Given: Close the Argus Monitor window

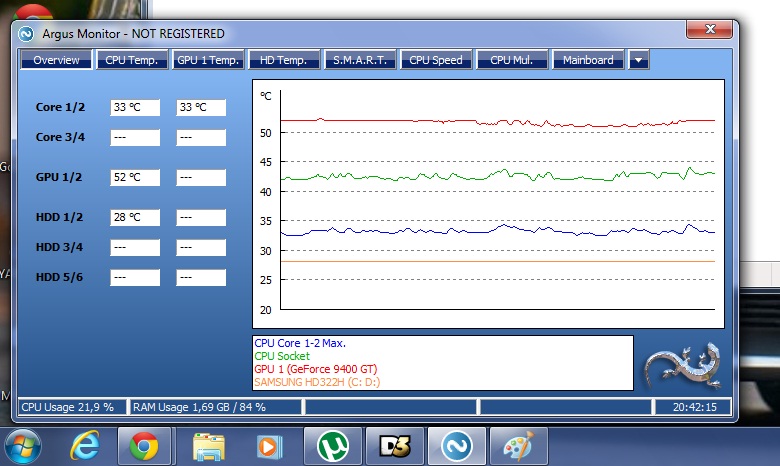Looking at the screenshot, I should tap(710, 29).
